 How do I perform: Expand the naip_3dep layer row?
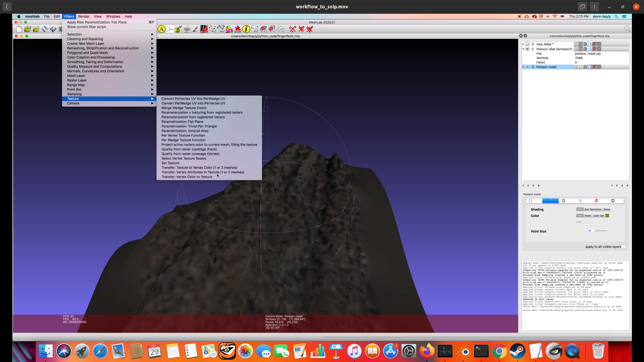[523, 44]
